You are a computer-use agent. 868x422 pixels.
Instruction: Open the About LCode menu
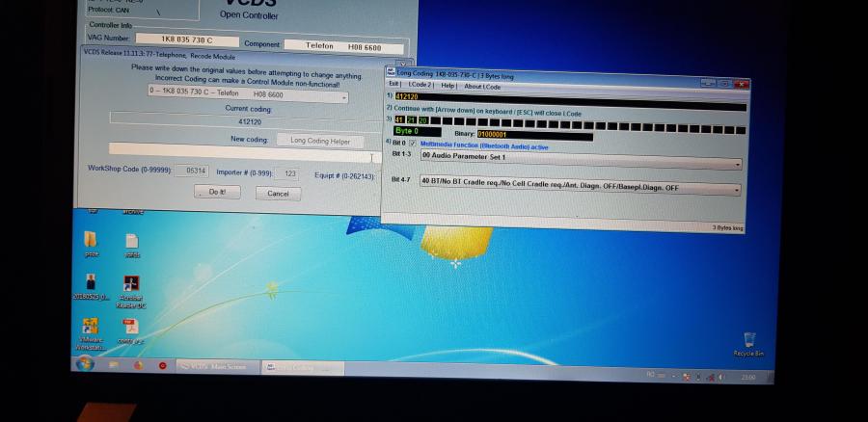point(482,86)
